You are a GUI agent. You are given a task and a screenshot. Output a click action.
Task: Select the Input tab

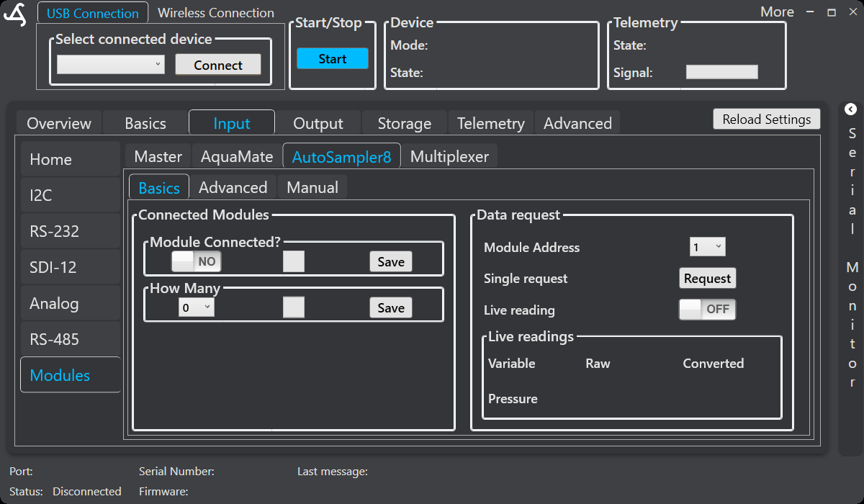(x=232, y=123)
